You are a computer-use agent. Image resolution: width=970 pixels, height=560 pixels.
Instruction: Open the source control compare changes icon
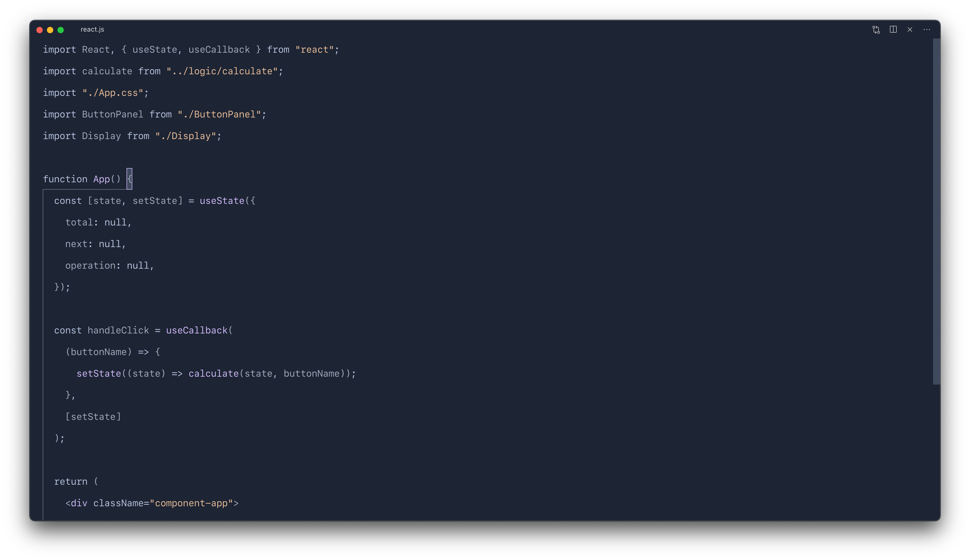pyautogui.click(x=876, y=30)
